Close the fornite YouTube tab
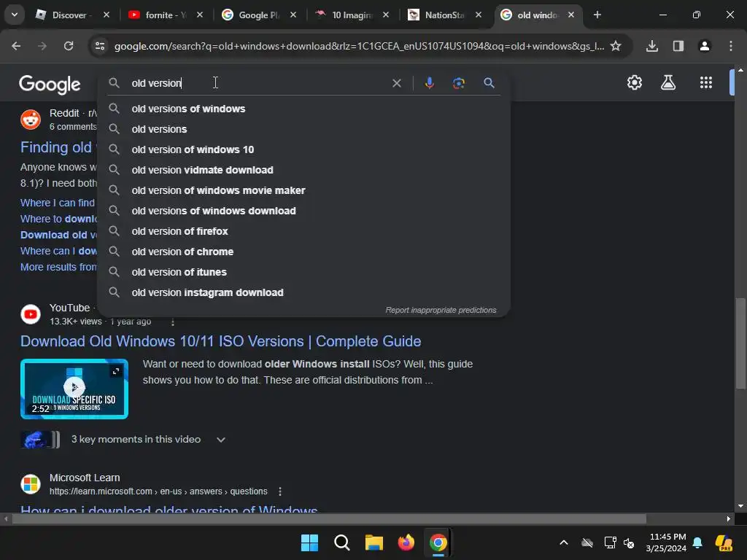 [200, 15]
